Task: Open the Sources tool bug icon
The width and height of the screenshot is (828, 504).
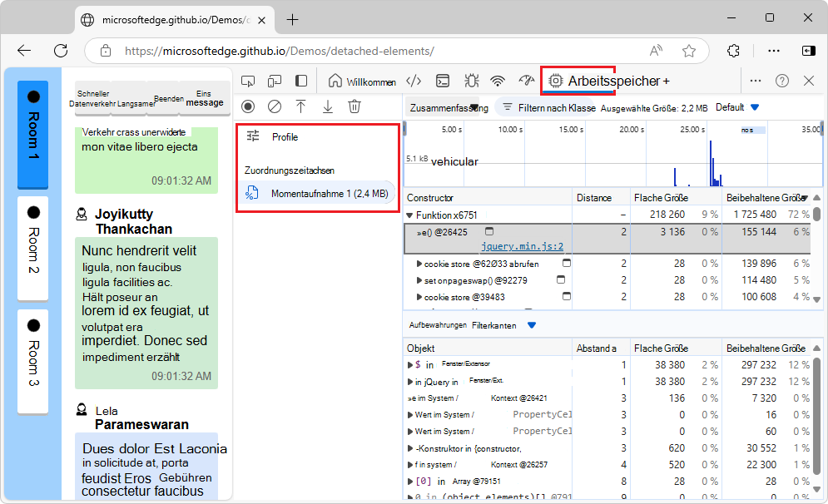Action: click(471, 81)
